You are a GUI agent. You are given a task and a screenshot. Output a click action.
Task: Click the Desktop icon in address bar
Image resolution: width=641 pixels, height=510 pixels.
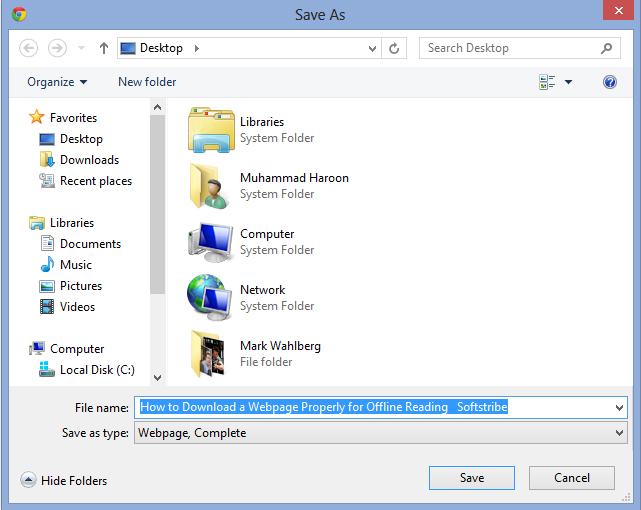coord(128,48)
